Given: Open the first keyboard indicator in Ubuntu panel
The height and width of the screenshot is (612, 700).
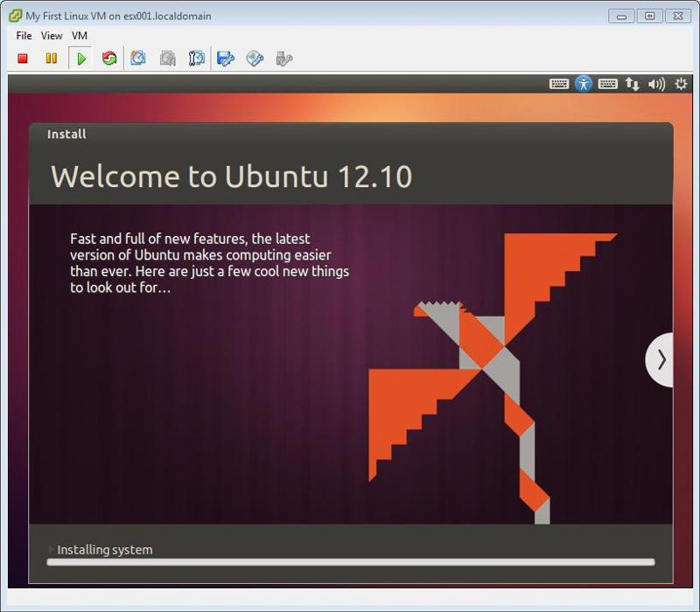Looking at the screenshot, I should point(559,84).
